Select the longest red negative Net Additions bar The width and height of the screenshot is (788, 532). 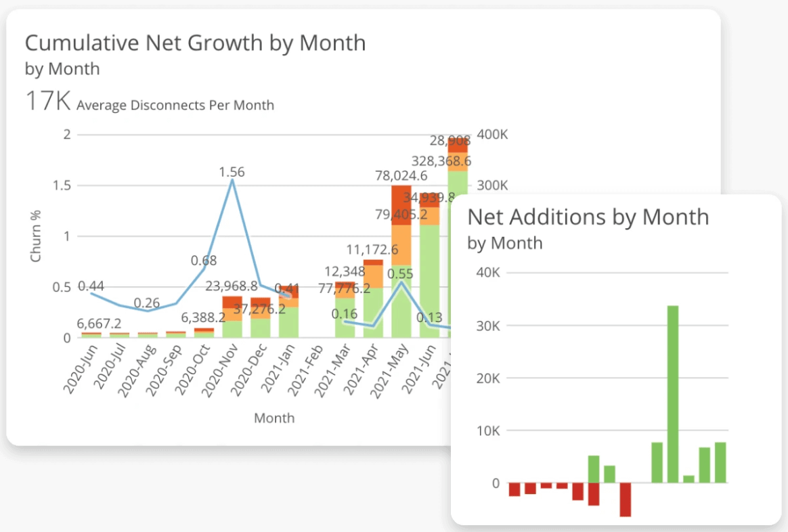[625, 500]
